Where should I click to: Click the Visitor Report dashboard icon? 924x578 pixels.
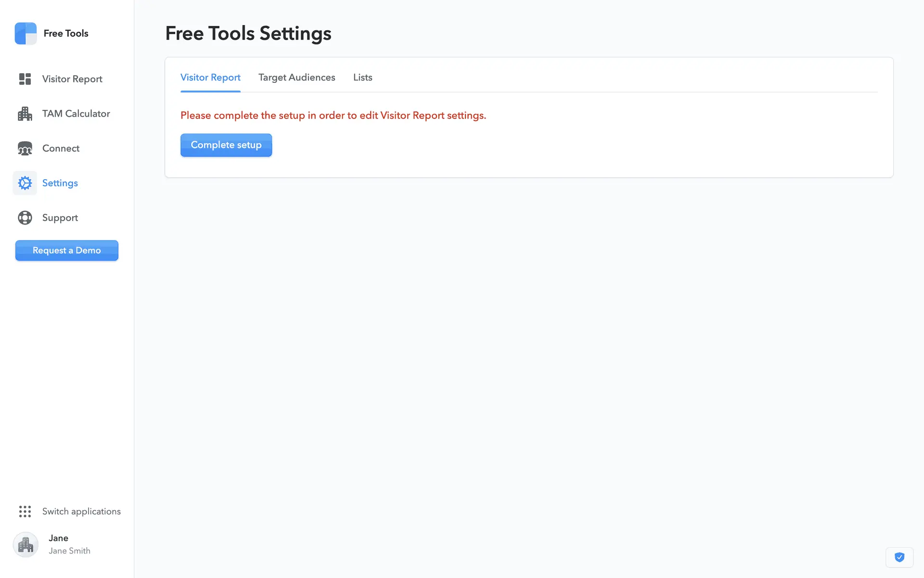(x=25, y=79)
